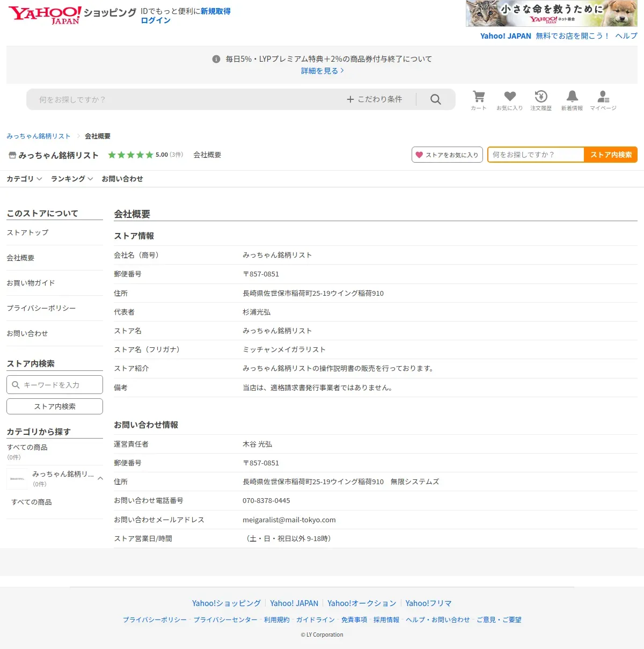
Task: Open footer プライバシーセンター link
Action: coord(225,619)
